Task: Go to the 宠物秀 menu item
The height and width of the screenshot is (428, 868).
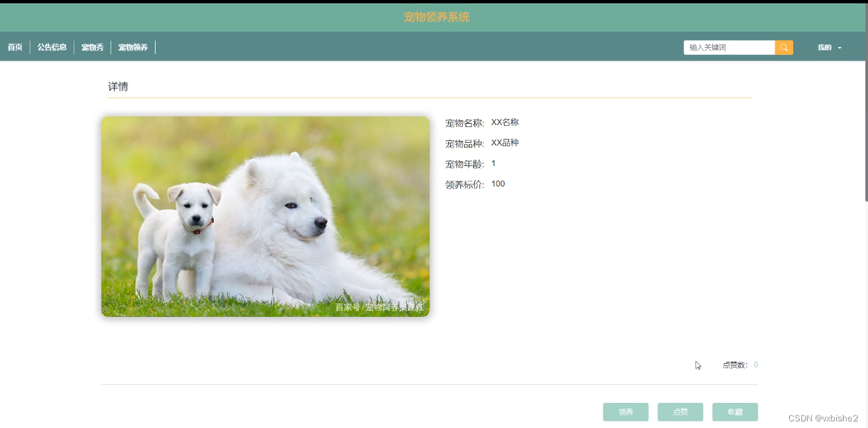Action: click(x=93, y=48)
